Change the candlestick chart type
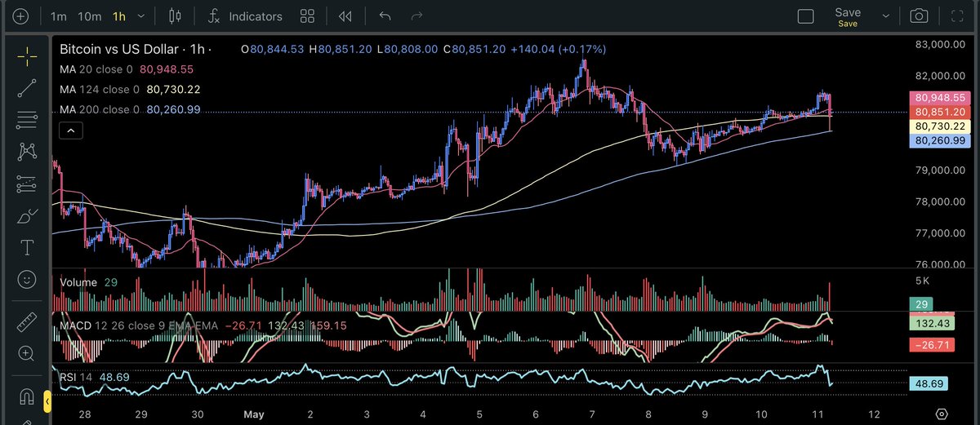This screenshot has height=425, width=980. coord(175,16)
